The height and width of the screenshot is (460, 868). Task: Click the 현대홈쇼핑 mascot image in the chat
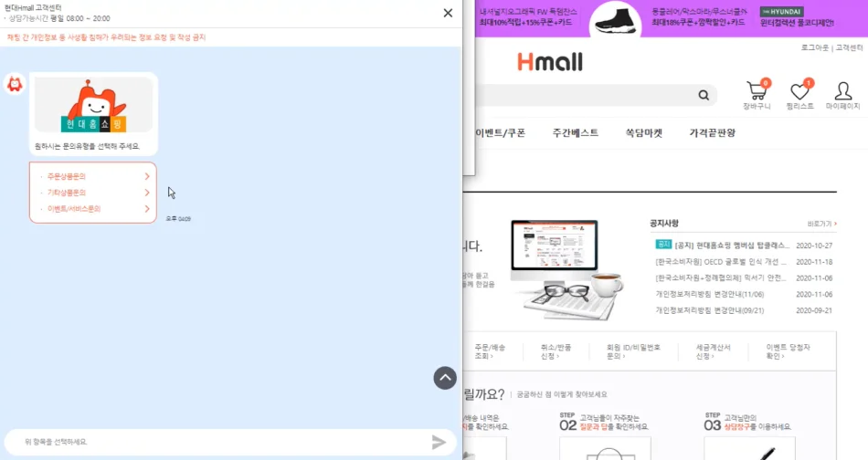[x=93, y=105]
